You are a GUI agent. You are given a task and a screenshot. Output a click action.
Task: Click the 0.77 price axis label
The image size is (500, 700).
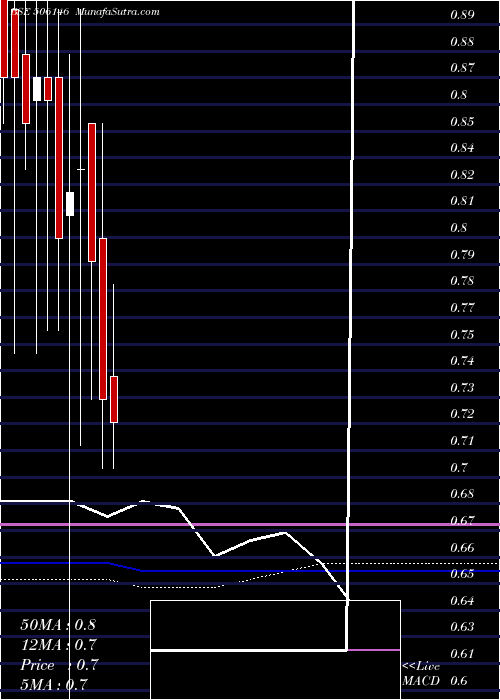(x=462, y=308)
